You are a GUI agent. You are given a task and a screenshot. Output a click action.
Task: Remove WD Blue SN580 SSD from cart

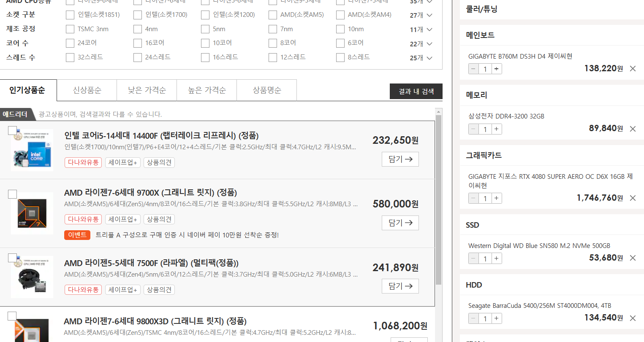pos(633,258)
